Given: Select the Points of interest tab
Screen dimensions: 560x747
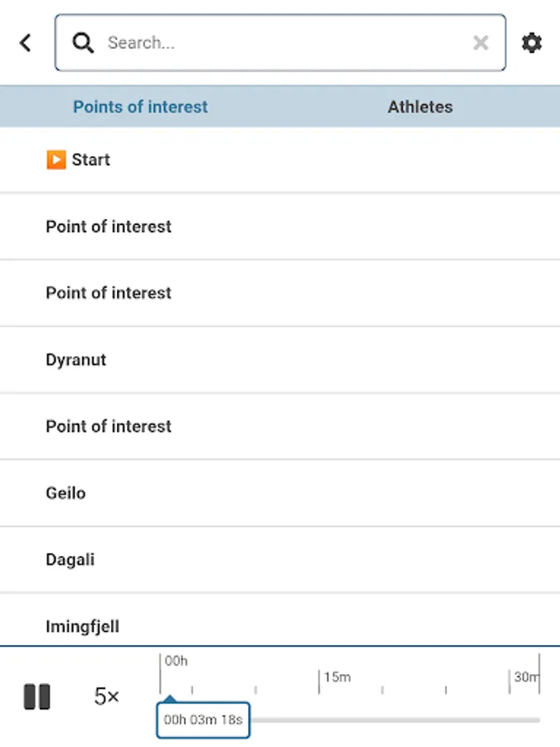Looking at the screenshot, I should 140,107.
